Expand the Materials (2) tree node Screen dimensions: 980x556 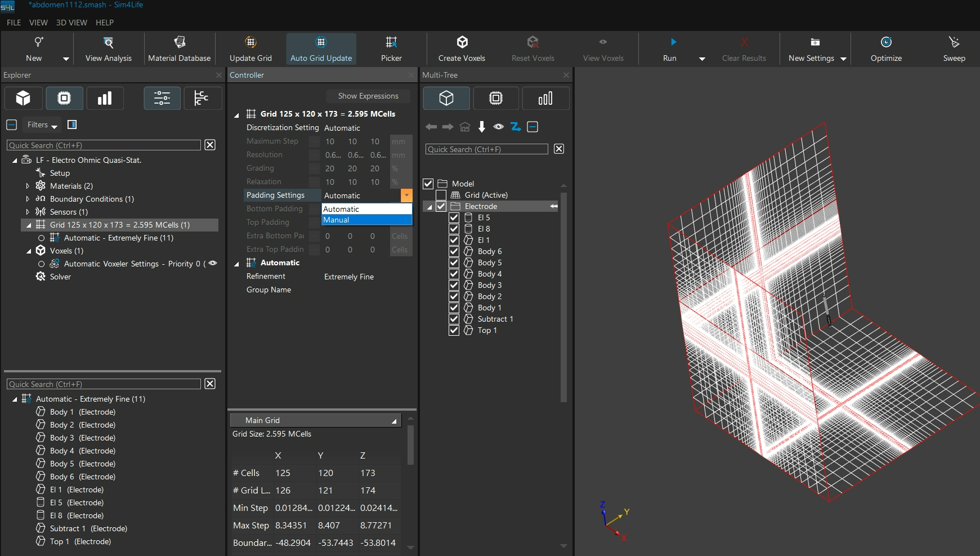(x=28, y=186)
